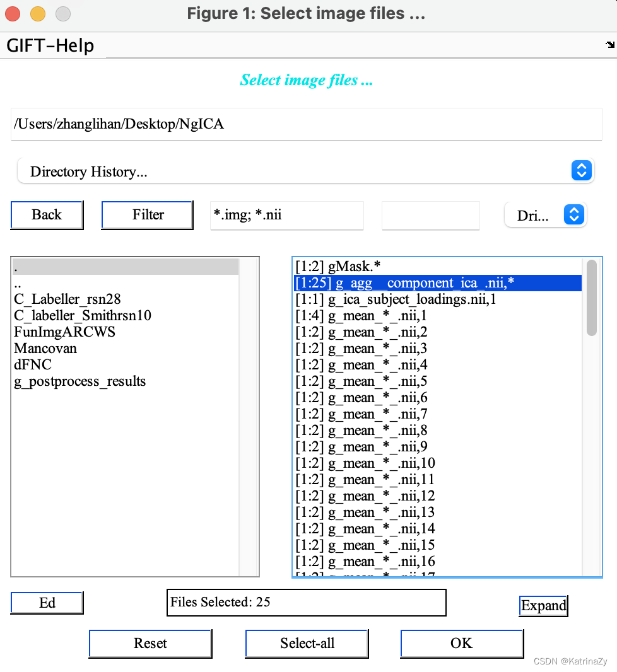
Task: Open the GIFT-Help menu
Action: 49,45
